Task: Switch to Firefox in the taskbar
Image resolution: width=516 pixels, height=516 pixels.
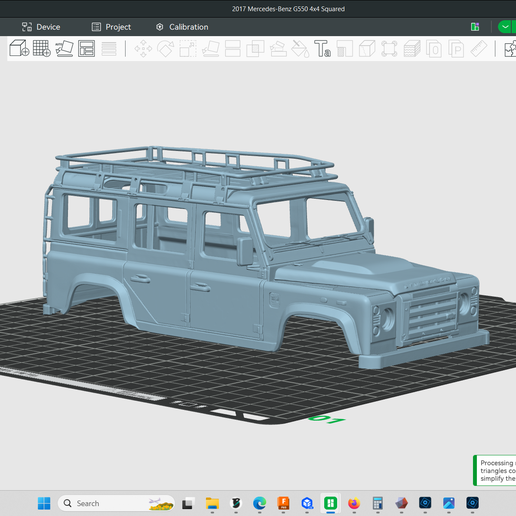Action: 354,503
